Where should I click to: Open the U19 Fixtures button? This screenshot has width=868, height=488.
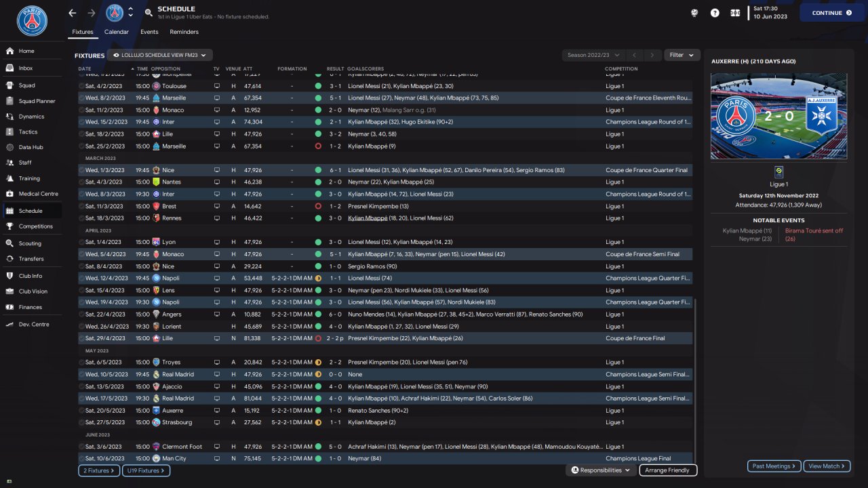(146, 470)
